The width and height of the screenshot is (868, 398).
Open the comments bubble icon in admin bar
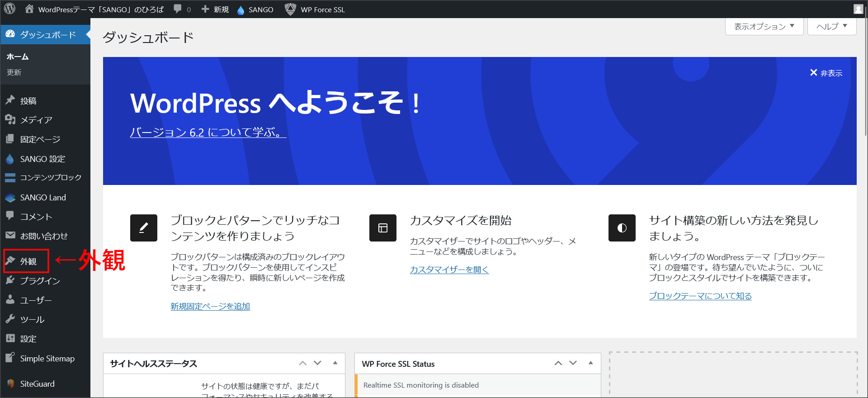[x=178, y=9]
